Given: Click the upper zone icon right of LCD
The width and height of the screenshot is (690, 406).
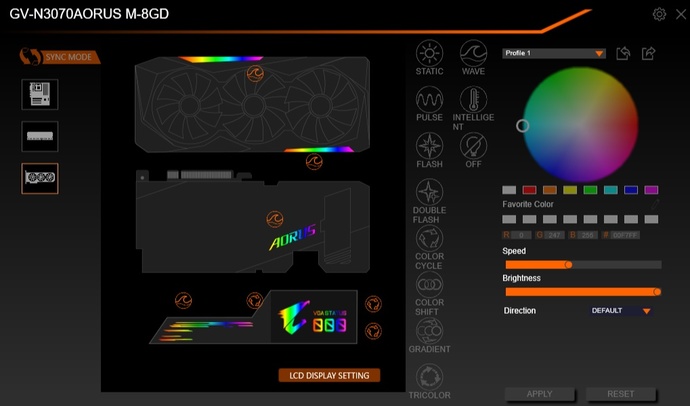Looking at the screenshot, I should 373,304.
